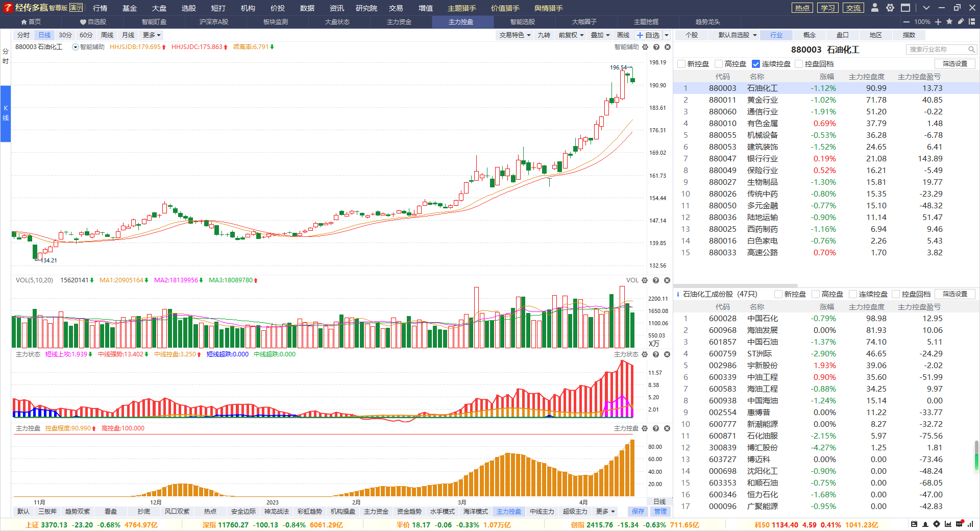Image resolution: width=980 pixels, height=531 pixels.
Task: Open messages icon with red notification dot
Action: point(959,524)
